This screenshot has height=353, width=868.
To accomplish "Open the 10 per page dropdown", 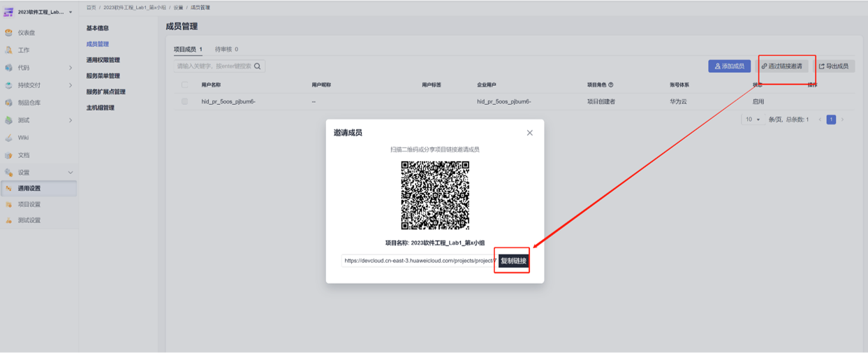I will pos(752,120).
